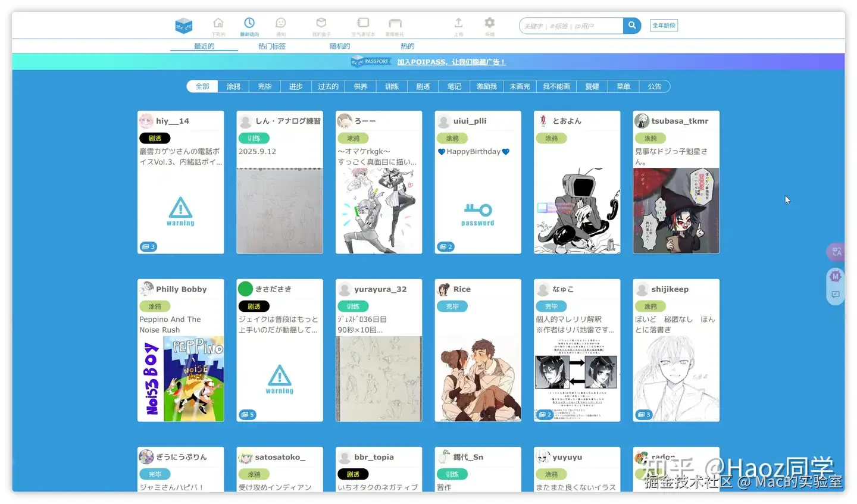The image size is (857, 504).
Task: Click the warning icon on hiy__14 card
Action: (180, 211)
